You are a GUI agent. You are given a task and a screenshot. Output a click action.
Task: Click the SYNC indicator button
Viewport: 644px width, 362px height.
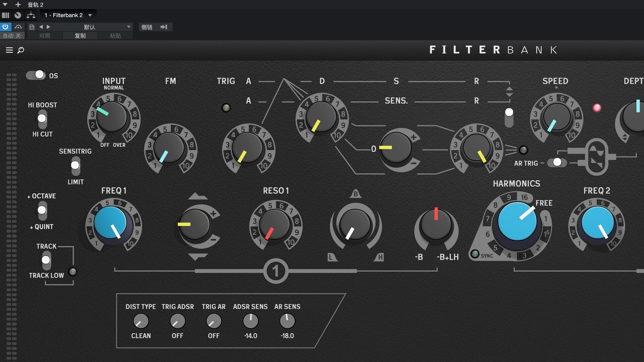tap(475, 254)
